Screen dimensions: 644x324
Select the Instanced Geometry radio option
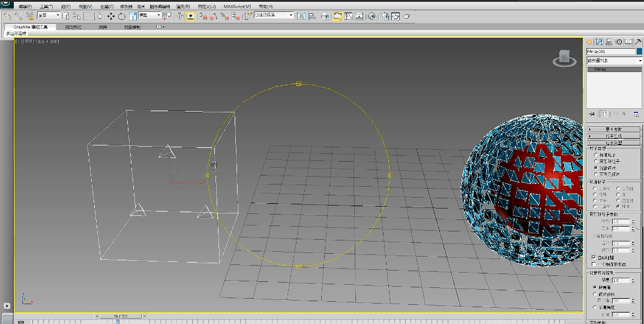click(x=595, y=174)
